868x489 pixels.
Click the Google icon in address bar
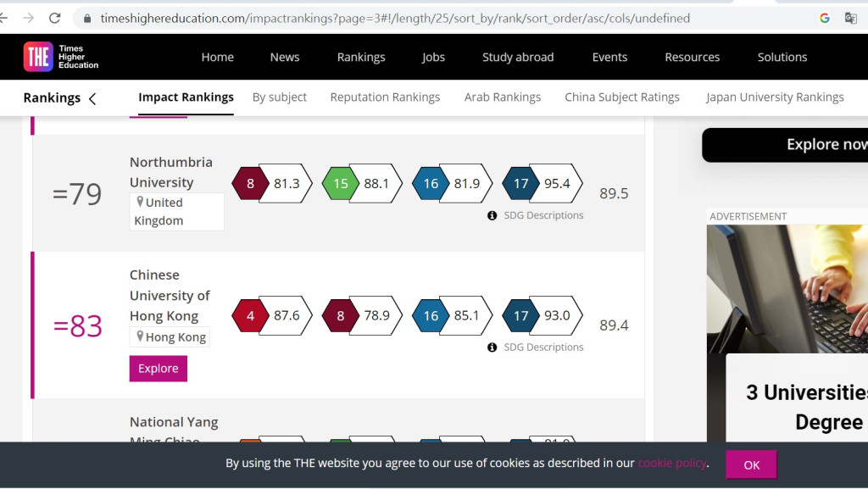pyautogui.click(x=824, y=18)
